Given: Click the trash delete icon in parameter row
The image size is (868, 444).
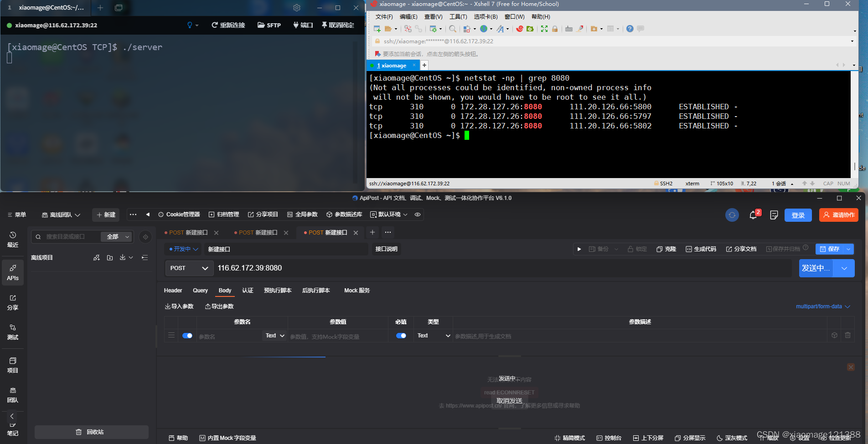Looking at the screenshot, I should (x=847, y=335).
